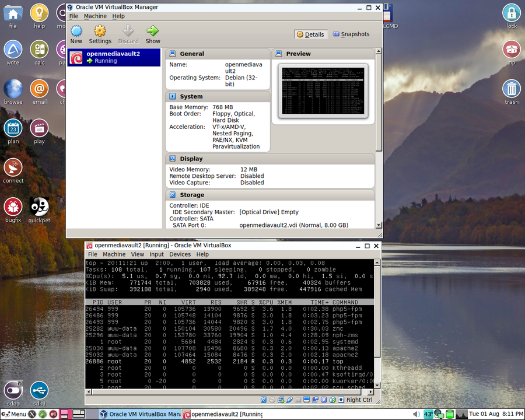Open Devices menu in the VM window
The height and width of the screenshot is (420, 525).
pos(180,254)
